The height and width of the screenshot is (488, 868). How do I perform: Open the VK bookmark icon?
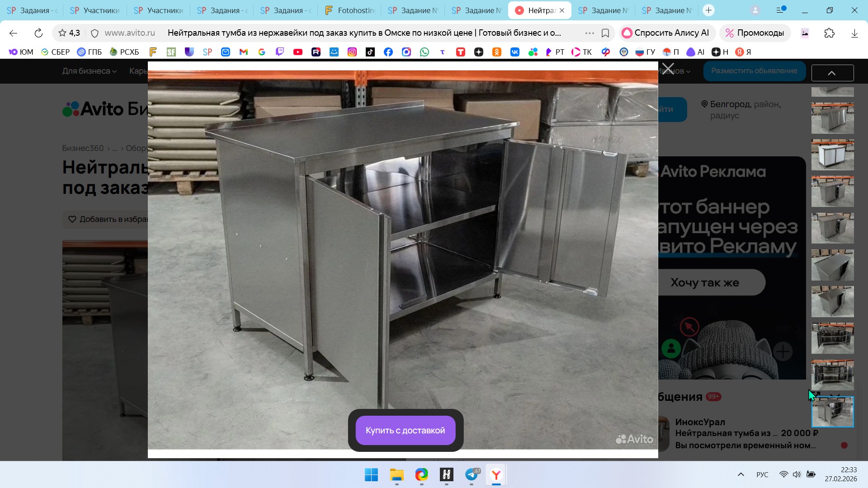pos(515,52)
